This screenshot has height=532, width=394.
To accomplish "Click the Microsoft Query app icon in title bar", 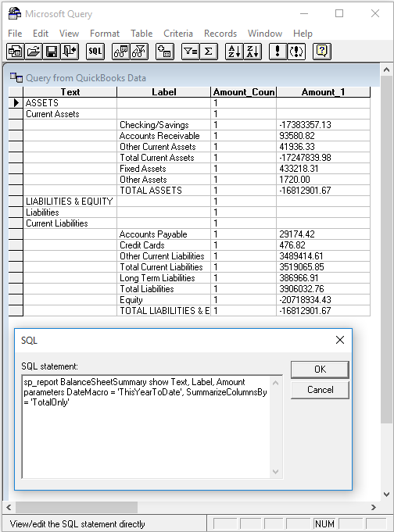I will point(15,13).
